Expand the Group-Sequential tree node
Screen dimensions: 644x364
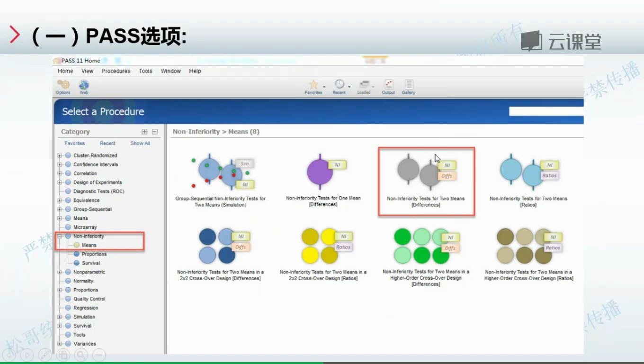tap(60, 209)
